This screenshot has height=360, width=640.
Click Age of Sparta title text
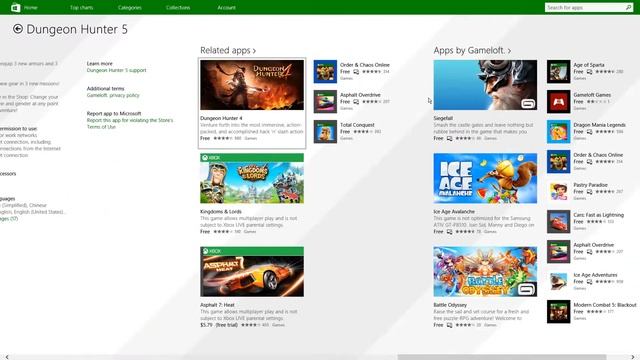coord(589,65)
